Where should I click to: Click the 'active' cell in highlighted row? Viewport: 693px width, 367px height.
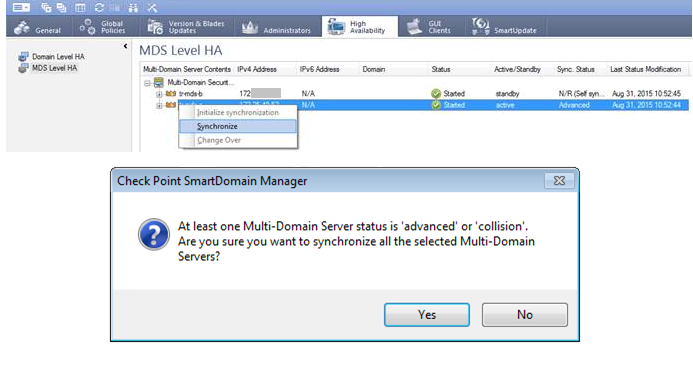(x=505, y=105)
